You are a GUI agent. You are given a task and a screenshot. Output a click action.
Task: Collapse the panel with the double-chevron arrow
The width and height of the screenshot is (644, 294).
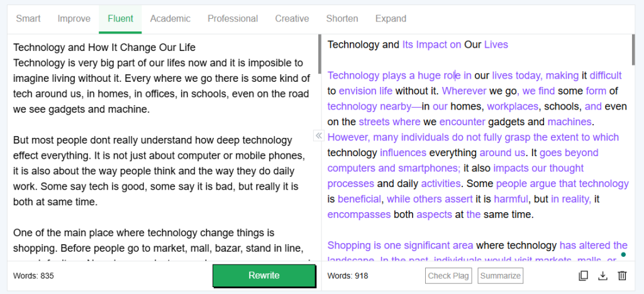pyautogui.click(x=318, y=135)
